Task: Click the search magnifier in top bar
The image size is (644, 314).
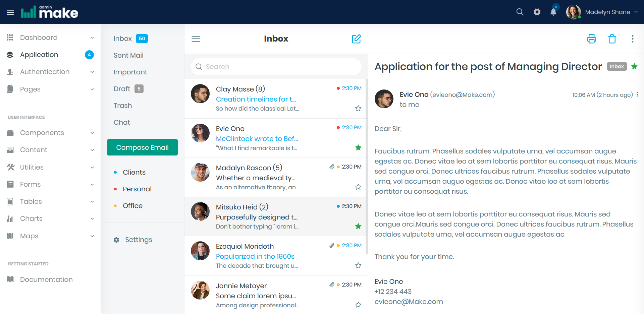Action: click(x=520, y=12)
